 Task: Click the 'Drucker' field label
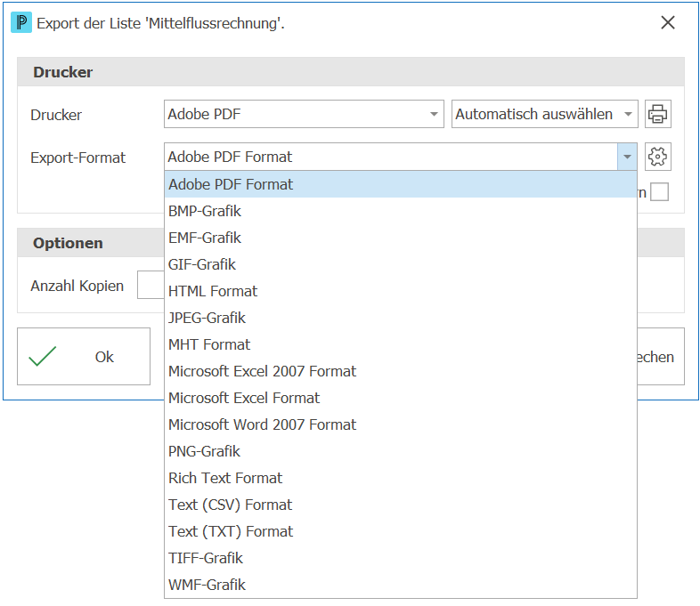coord(56,115)
